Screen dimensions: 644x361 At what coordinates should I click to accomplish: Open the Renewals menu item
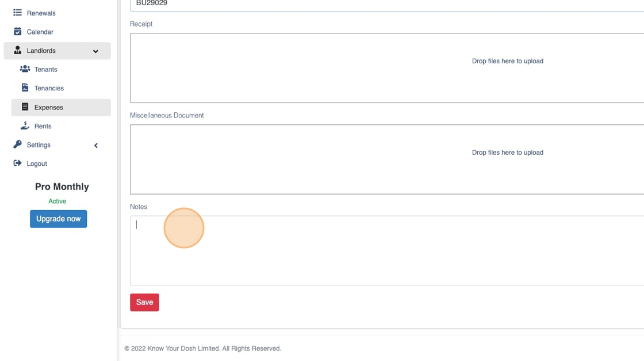[41, 13]
